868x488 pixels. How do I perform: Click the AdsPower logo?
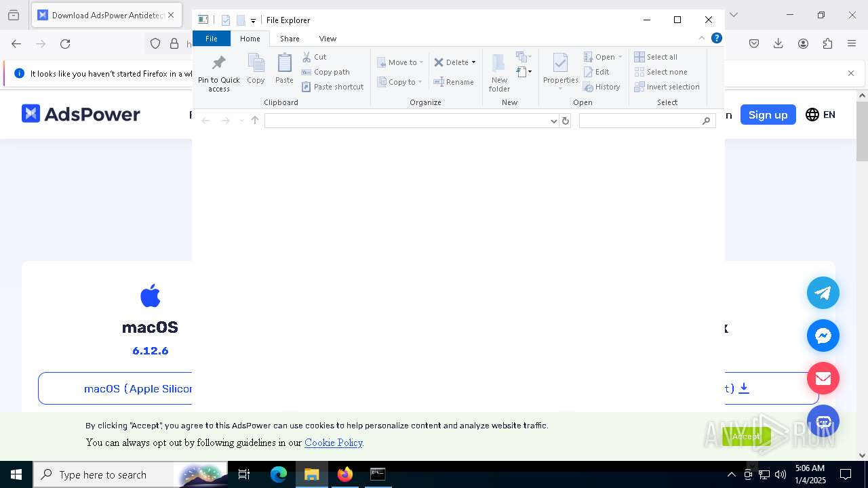(x=81, y=114)
